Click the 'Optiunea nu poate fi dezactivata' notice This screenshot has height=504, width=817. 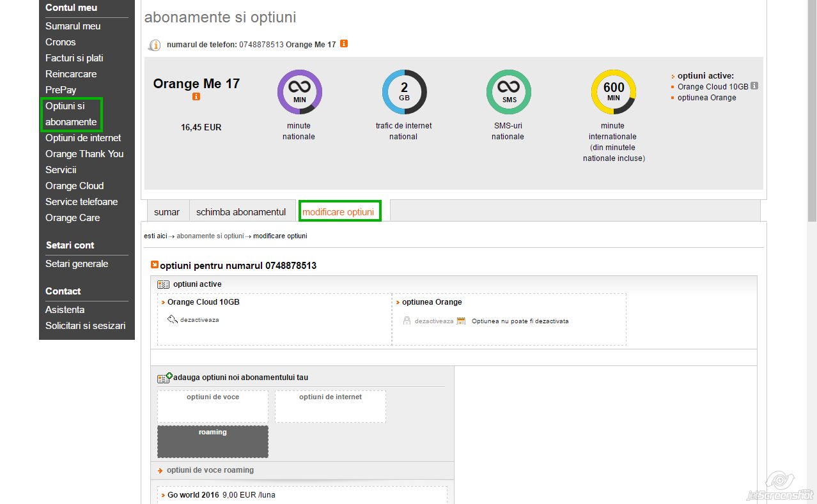(x=520, y=321)
